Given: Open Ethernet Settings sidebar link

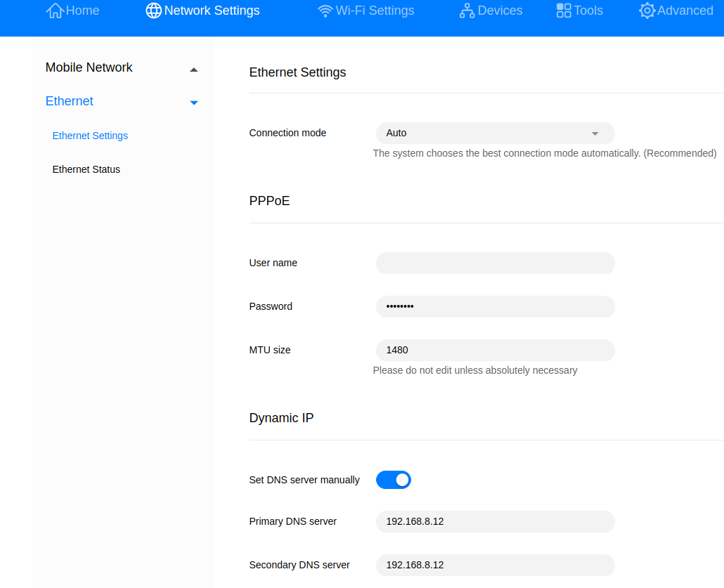Looking at the screenshot, I should click(90, 136).
